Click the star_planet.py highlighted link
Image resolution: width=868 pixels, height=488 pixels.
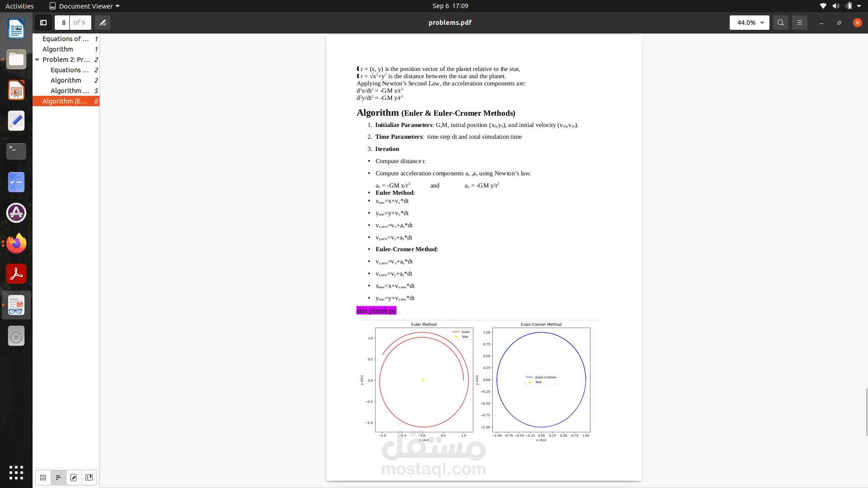pos(376,310)
